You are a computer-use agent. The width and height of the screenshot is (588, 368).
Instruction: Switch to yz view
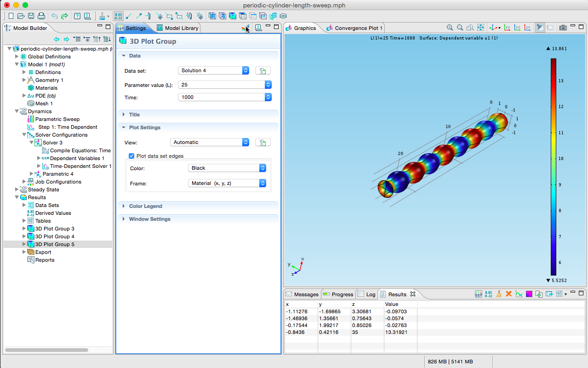coord(518,28)
